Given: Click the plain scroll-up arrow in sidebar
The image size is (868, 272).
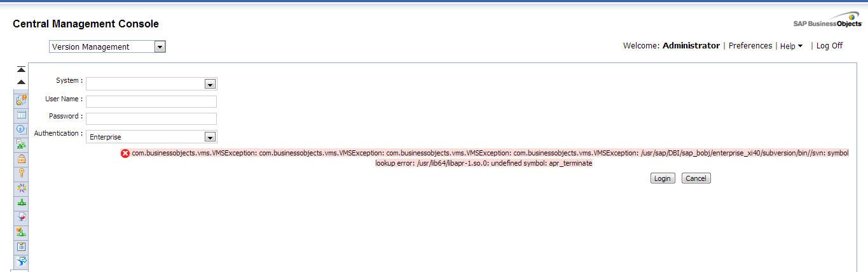Looking at the screenshot, I should click(x=21, y=82).
